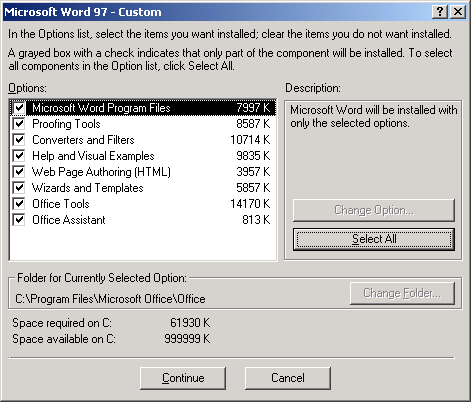The image size is (471, 402).
Task: Click the Options: list label
Action: pyautogui.click(x=28, y=88)
